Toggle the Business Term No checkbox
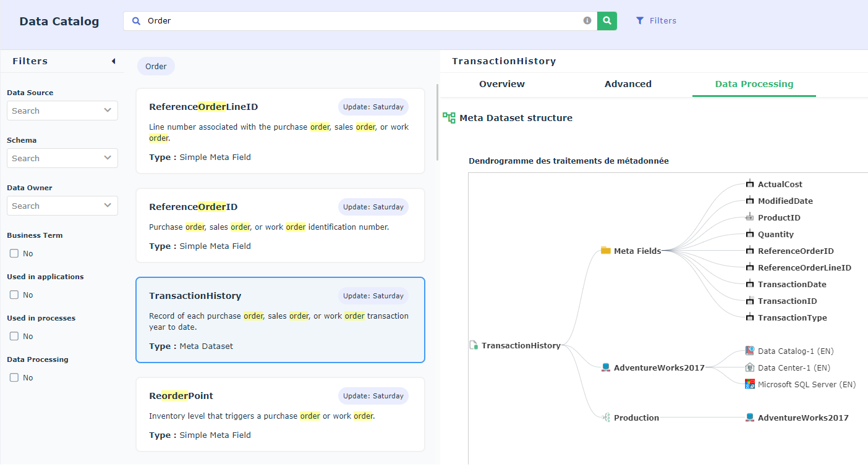The height and width of the screenshot is (470, 868). click(14, 253)
